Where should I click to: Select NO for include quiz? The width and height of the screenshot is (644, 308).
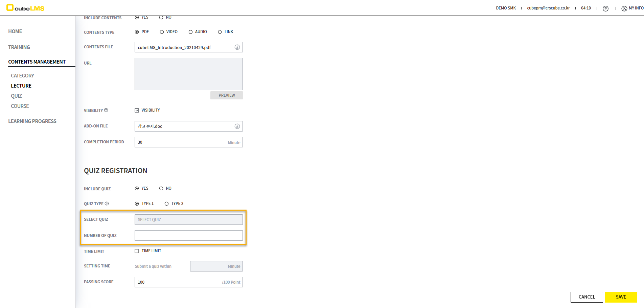pos(161,188)
